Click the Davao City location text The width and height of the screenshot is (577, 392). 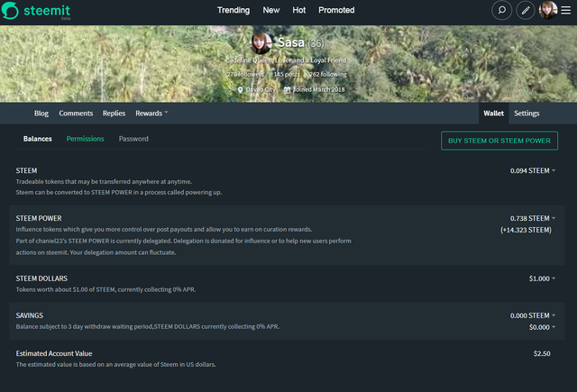pos(261,90)
